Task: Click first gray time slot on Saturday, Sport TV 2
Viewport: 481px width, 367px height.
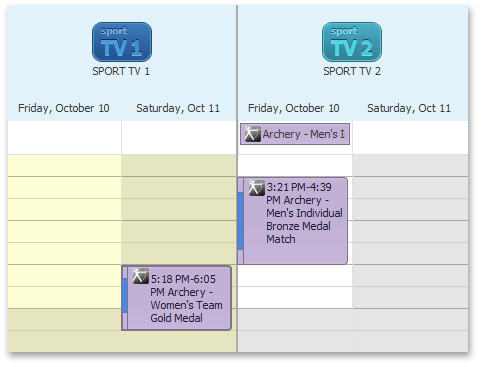Action: [x=410, y=165]
